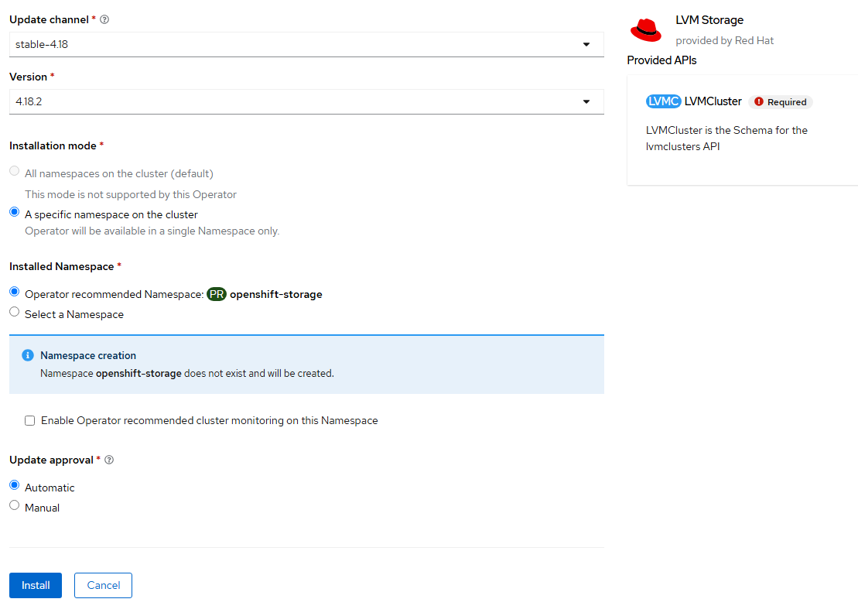Select the Manual update approval option
This screenshot has height=616, width=858.
[x=14, y=504]
